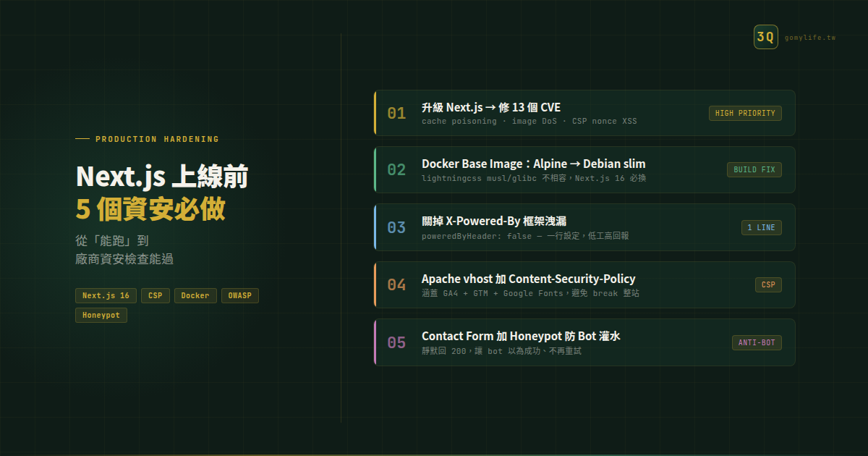Screen dimensions: 868x456
Task: Click the 'Next.js 上線前' headline
Action: click(x=163, y=177)
